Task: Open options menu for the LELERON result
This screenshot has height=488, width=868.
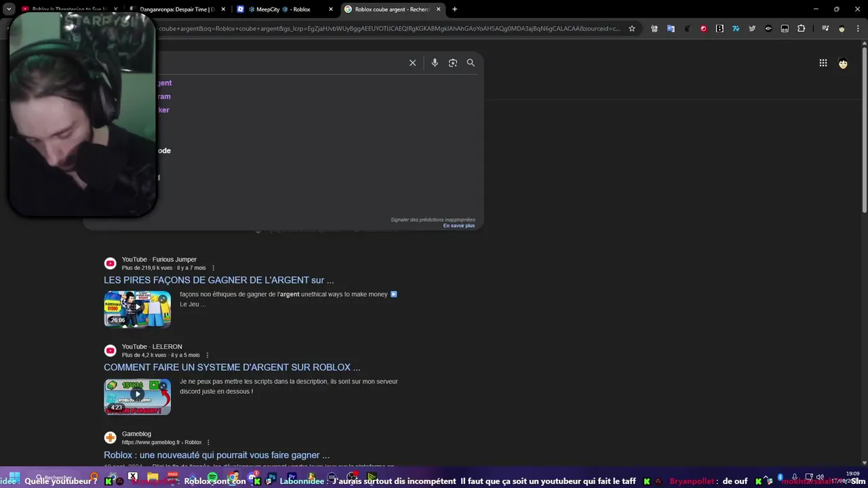Action: 208,355
